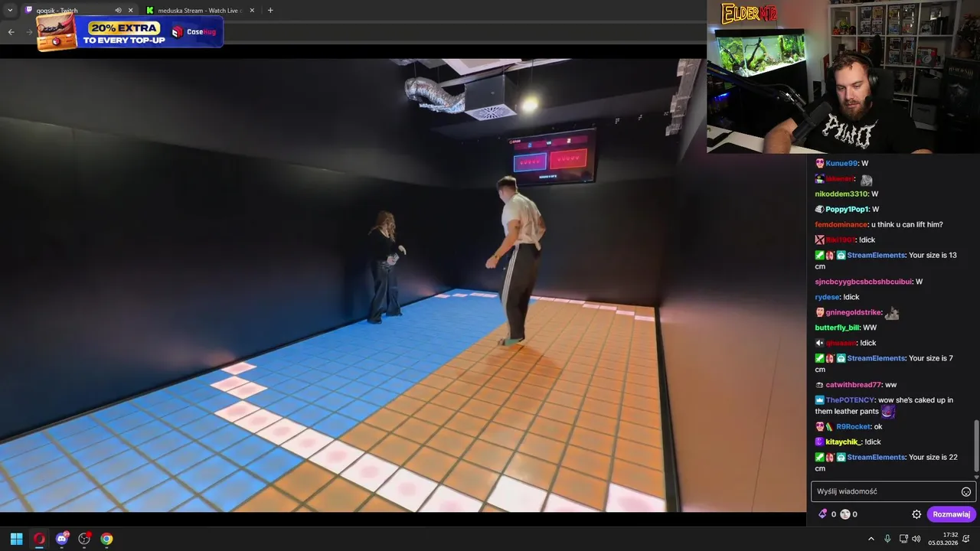Open the tab search dropdown arrow
The image size is (980, 551).
10,10
